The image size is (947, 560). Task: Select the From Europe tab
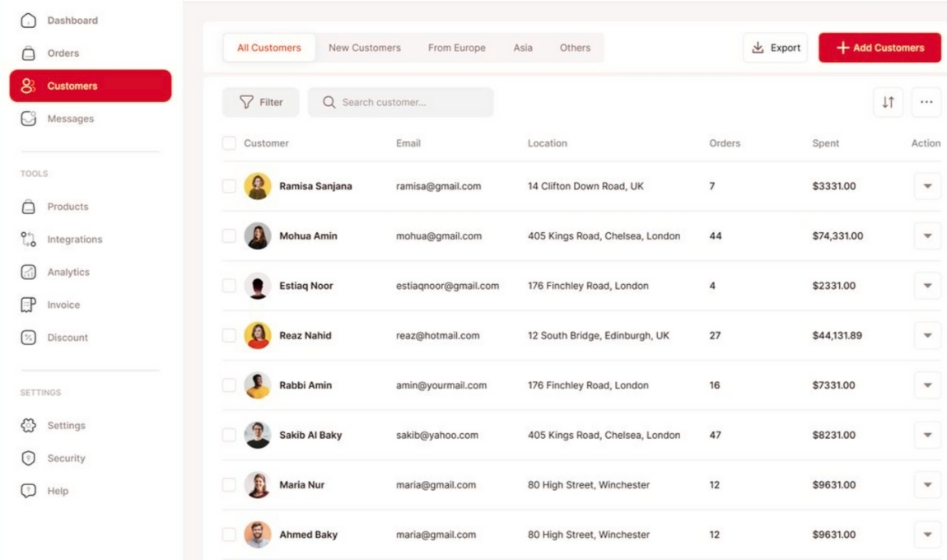point(456,48)
